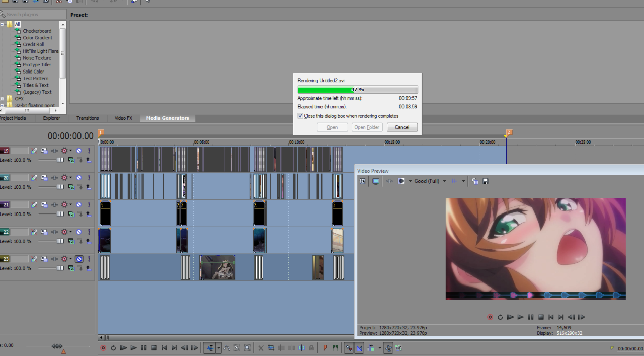Mute track 21

[79, 205]
